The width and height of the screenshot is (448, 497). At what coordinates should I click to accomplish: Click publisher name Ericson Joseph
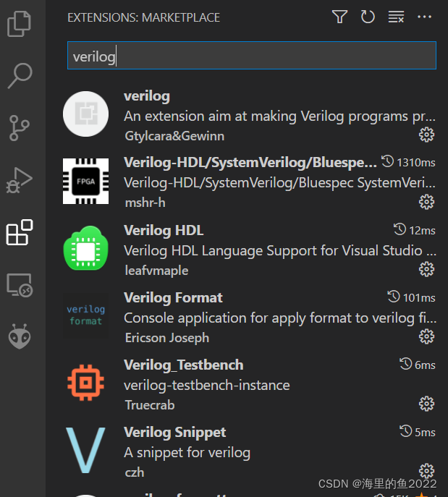pyautogui.click(x=167, y=338)
